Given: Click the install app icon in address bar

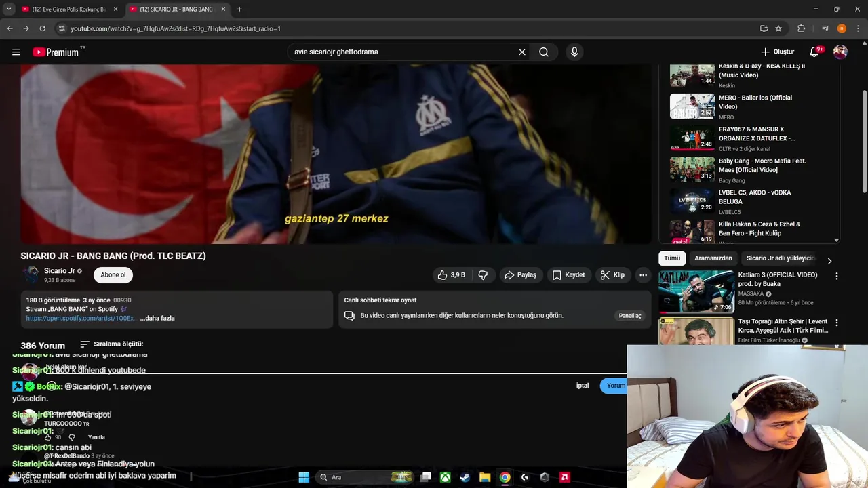Looking at the screenshot, I should click(x=764, y=28).
